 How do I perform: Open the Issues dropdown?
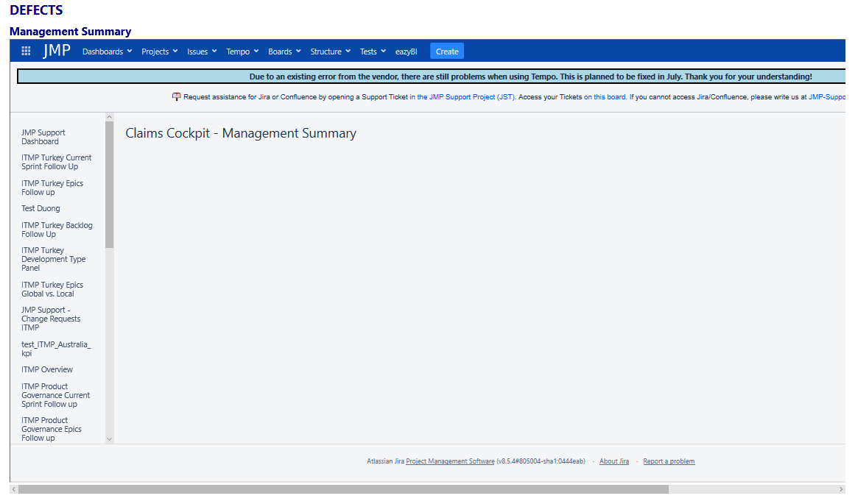click(x=202, y=52)
